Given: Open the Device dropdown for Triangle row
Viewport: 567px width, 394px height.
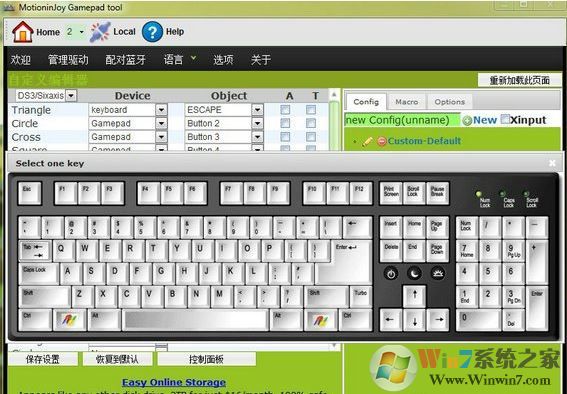Looking at the screenshot, I should click(x=161, y=110).
